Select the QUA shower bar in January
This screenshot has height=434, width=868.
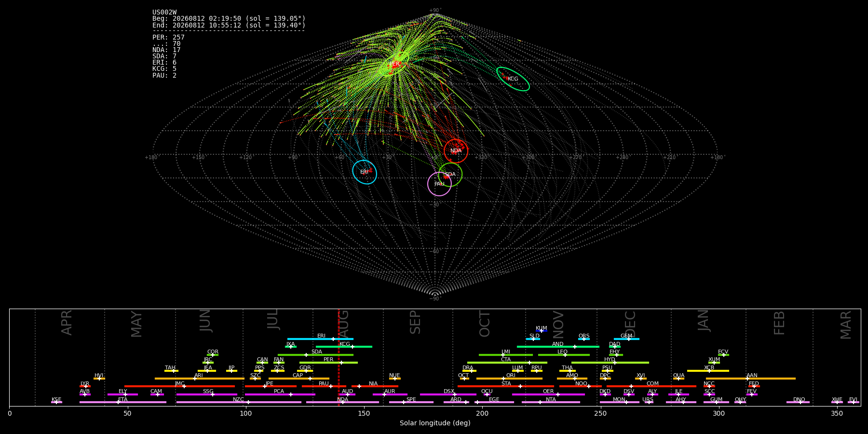[x=678, y=379]
